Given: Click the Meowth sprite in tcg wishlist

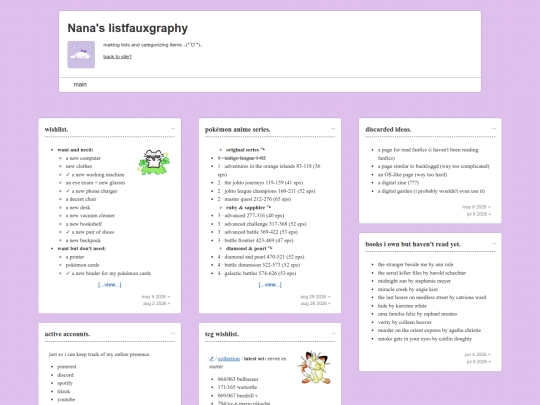Looking at the screenshot, I should (314, 367).
